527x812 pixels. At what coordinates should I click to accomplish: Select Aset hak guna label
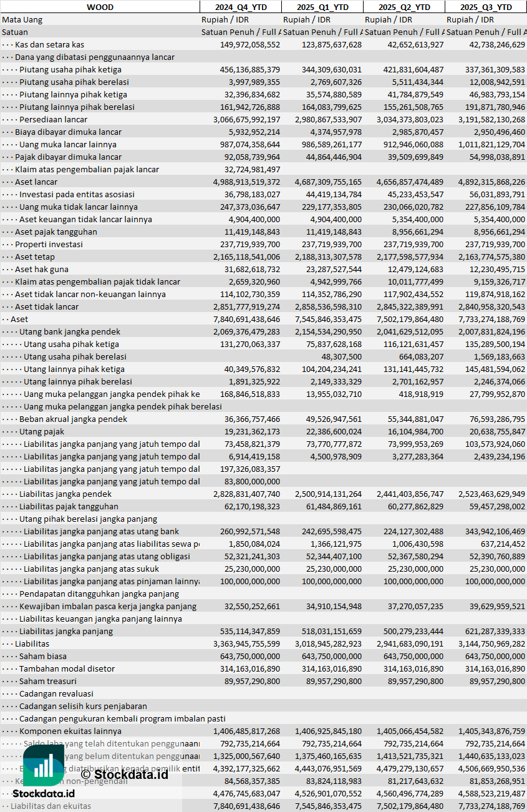tap(41, 269)
